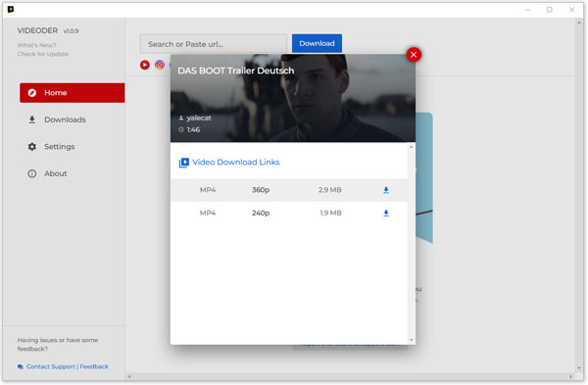Click the VIDEODER app name

pyautogui.click(x=37, y=30)
